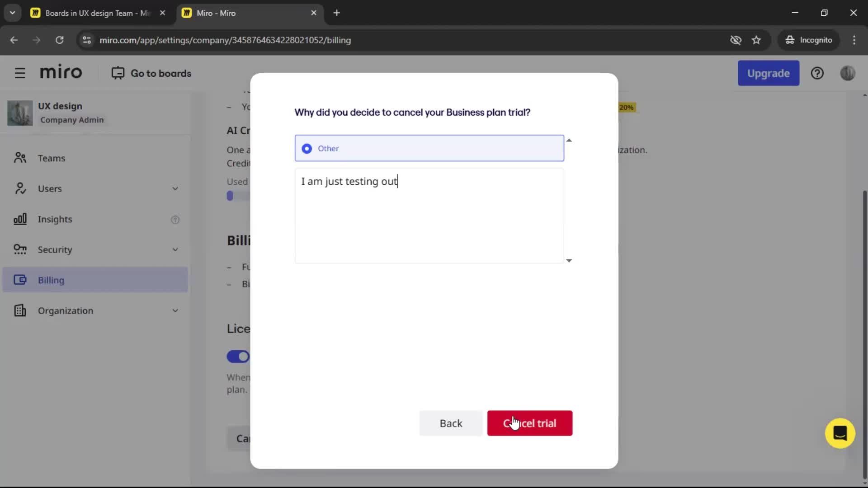Click the dialog scroll up arrow

569,141
